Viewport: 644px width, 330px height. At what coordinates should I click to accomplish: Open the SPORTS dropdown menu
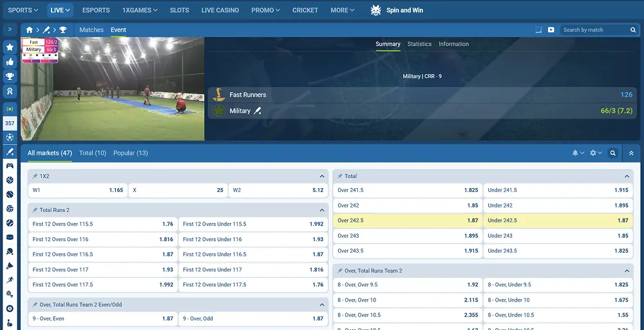[23, 10]
